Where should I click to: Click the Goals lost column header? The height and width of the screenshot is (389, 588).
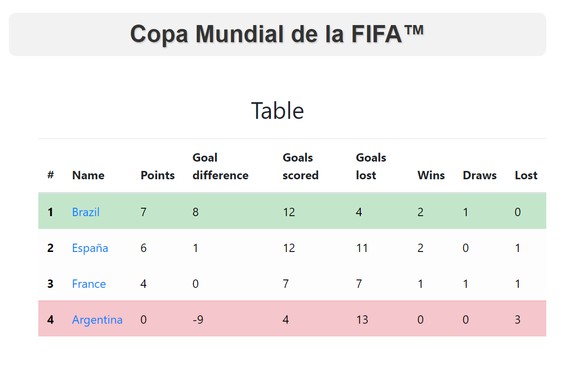371,166
